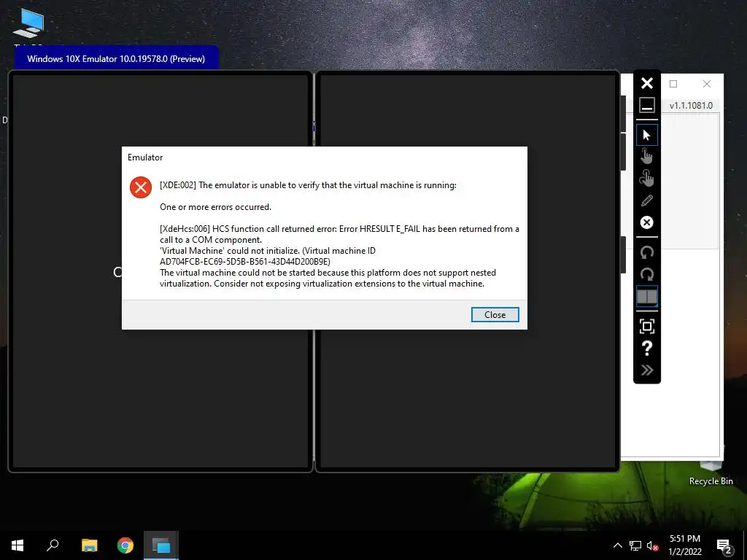This screenshot has height=560, width=747.
Task: Open the Recycle Bin desktop icon
Action: click(x=711, y=474)
